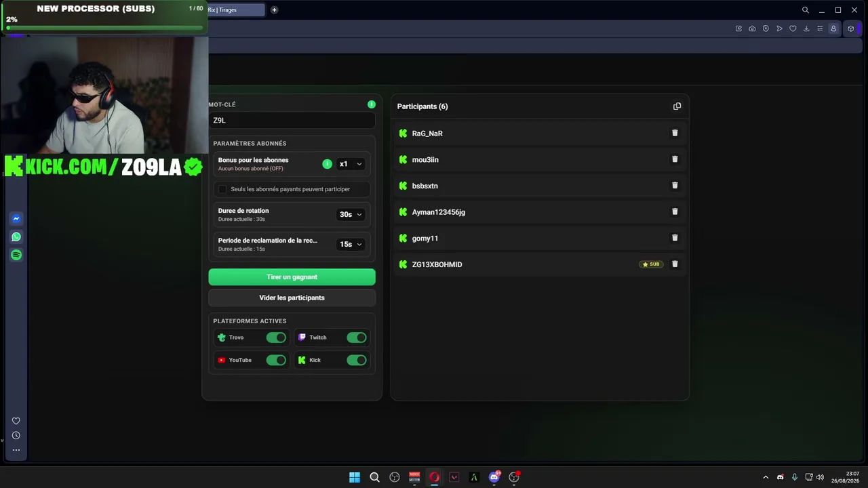Open history clock in the sidebar
This screenshot has height=488, width=868.
(x=16, y=436)
